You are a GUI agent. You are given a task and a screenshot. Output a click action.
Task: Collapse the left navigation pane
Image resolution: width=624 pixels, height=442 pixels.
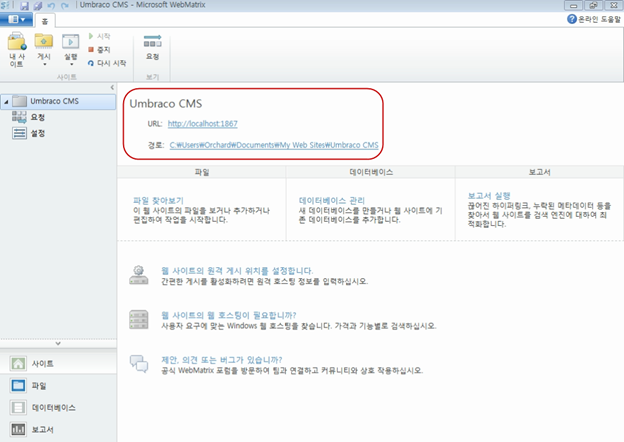click(112, 88)
